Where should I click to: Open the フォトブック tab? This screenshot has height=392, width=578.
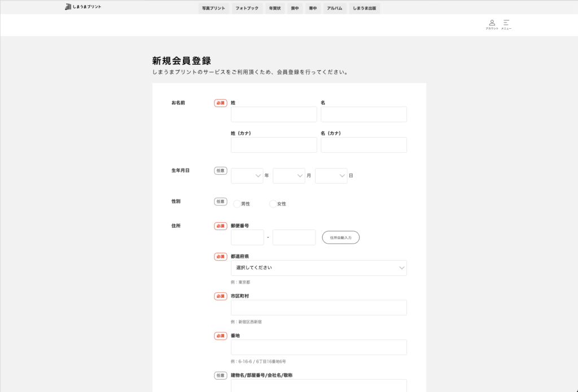[247, 8]
